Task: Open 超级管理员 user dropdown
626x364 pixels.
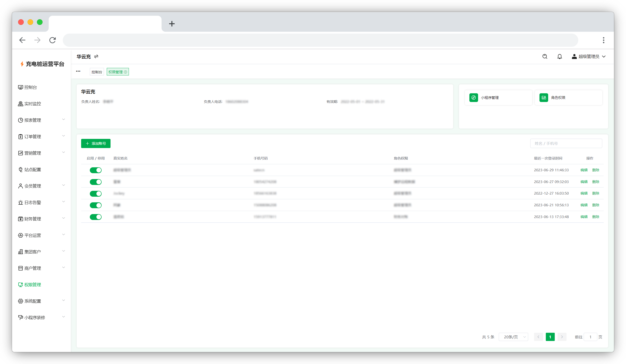Action: pyautogui.click(x=589, y=57)
